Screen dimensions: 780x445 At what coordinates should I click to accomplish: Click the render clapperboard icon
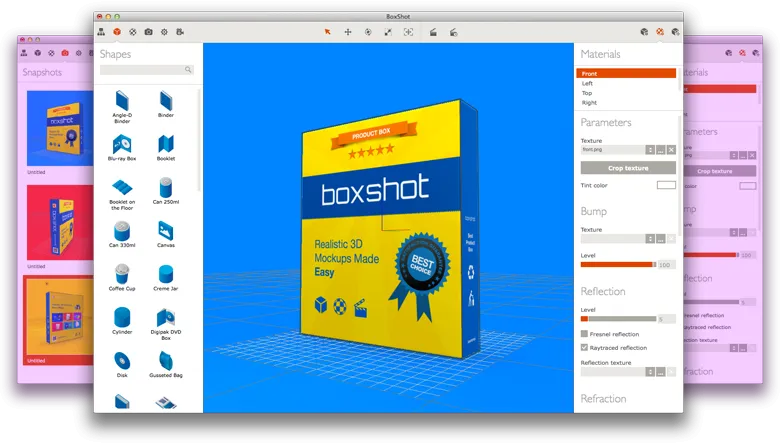click(x=433, y=32)
